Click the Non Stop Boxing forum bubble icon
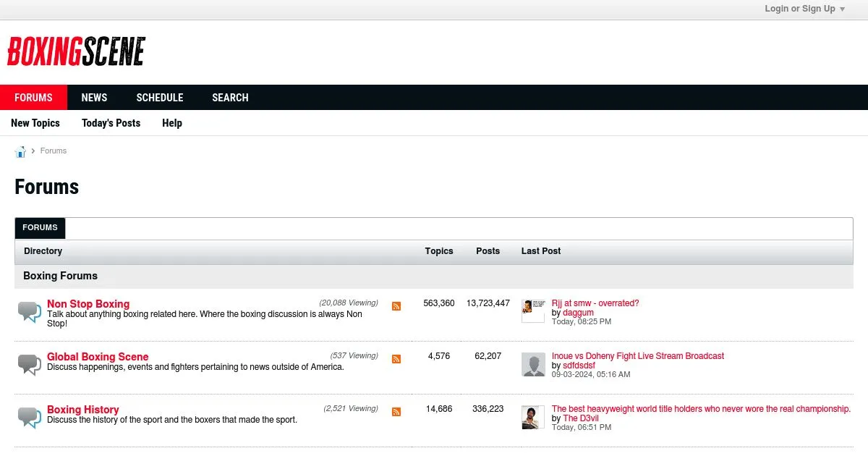The image size is (868, 456). [x=29, y=312]
